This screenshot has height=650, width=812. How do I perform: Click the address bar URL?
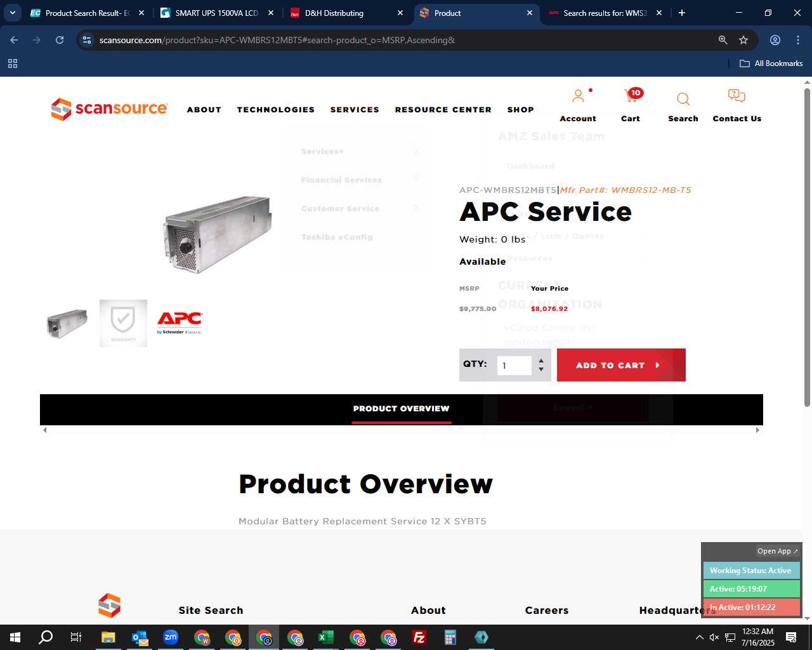click(277, 40)
